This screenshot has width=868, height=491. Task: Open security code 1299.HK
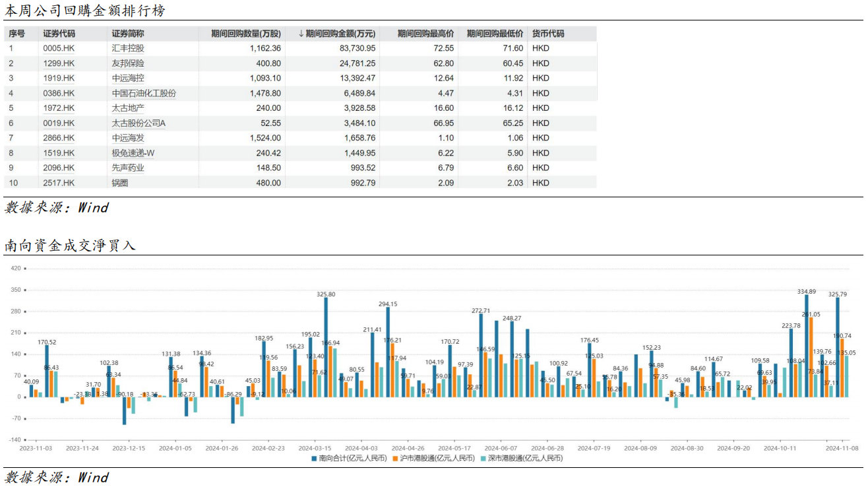[x=59, y=63]
